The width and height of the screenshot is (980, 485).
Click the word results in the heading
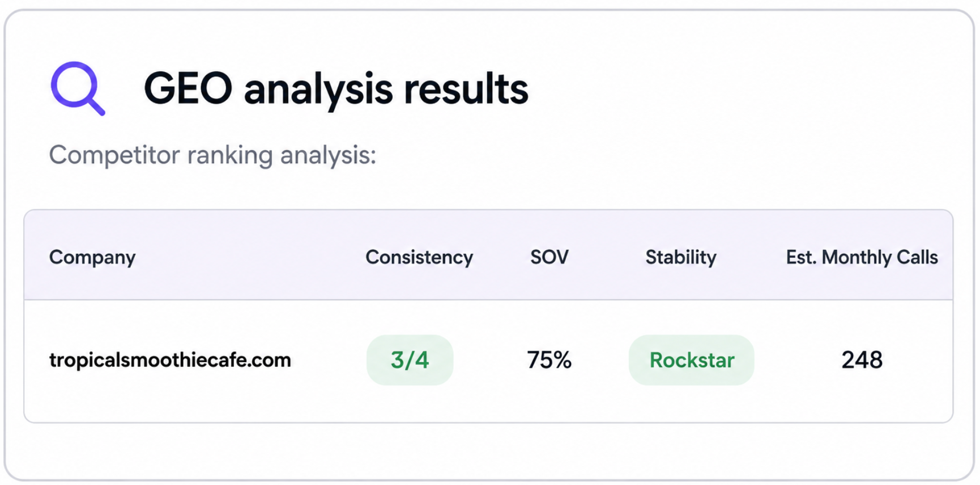pos(466,88)
